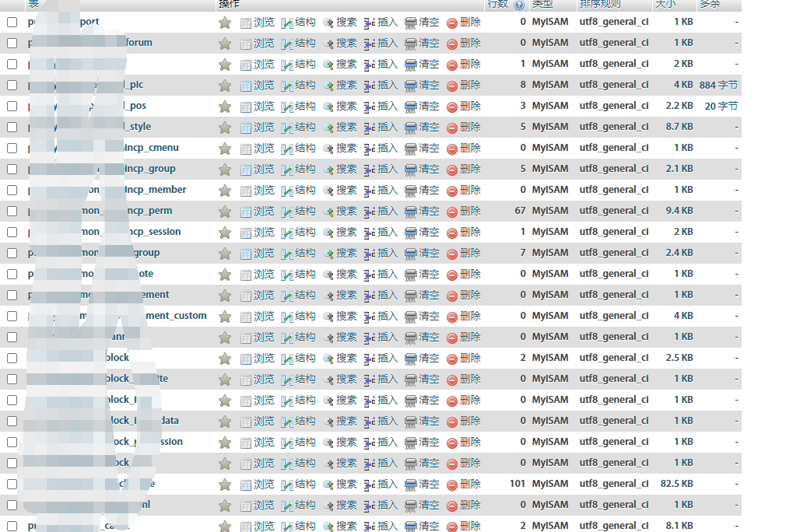Image resolution: width=807 pixels, height=532 pixels.
Task: Check the box for the _pic table row
Action: [12, 85]
